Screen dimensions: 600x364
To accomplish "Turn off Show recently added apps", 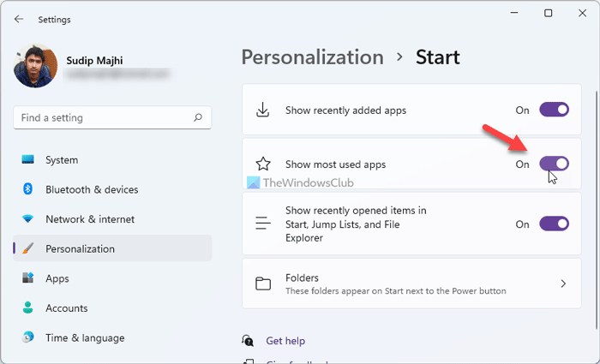I will (554, 110).
